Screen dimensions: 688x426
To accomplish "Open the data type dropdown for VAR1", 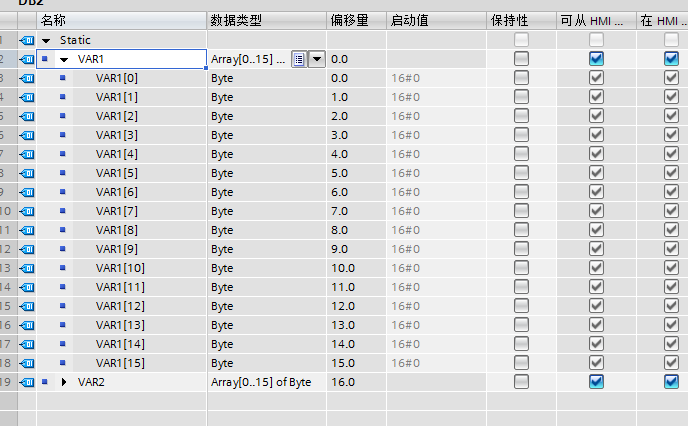I will [x=317, y=59].
